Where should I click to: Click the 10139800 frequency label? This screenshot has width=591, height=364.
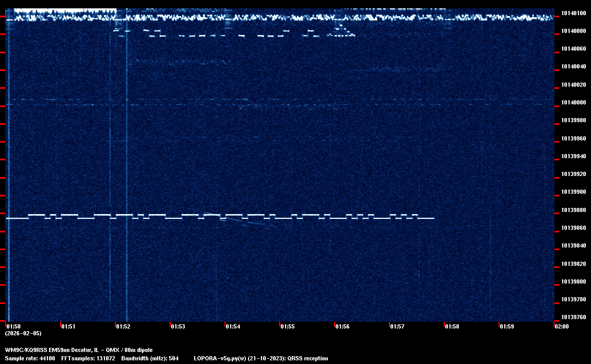tap(573, 281)
